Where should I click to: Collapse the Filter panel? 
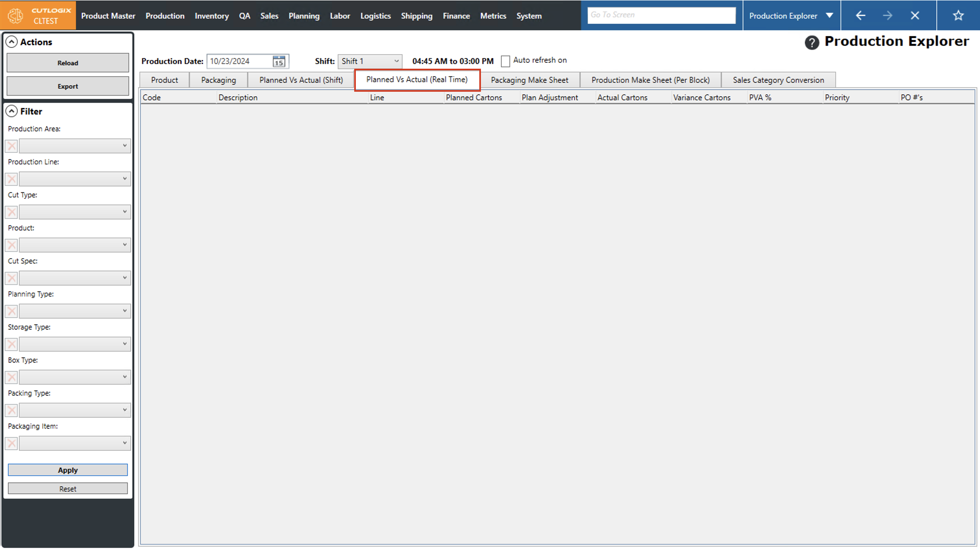[x=12, y=111]
